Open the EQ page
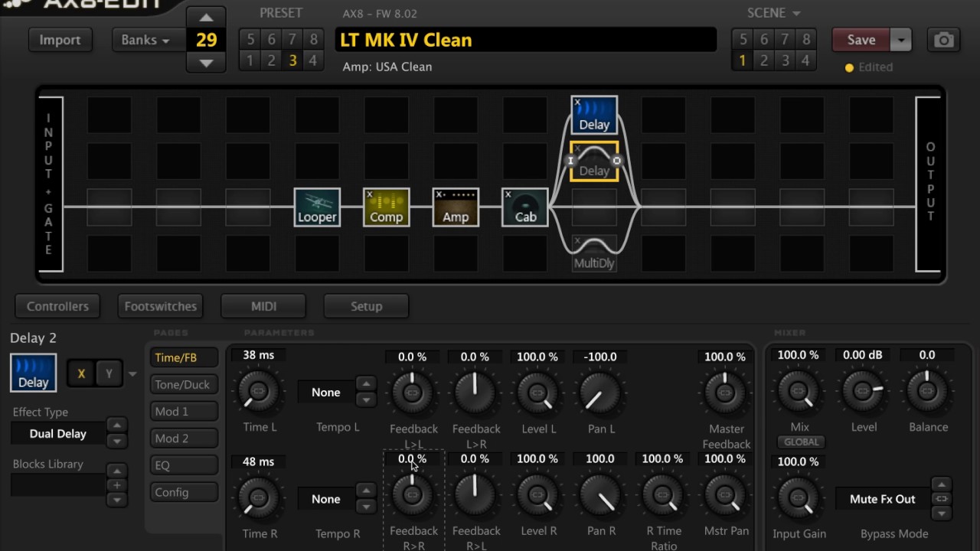Screen dimensions: 980x551 (x=184, y=465)
